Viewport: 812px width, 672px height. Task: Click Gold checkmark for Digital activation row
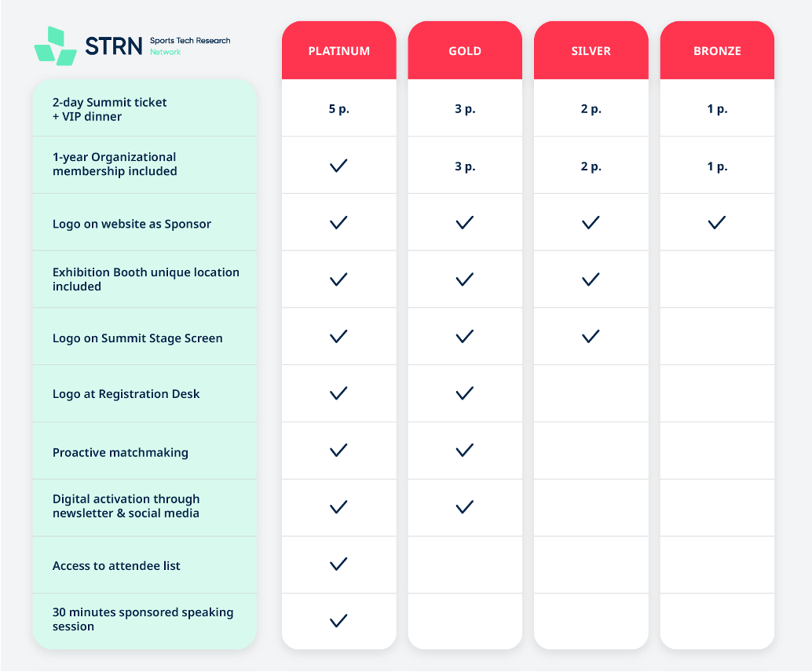pyautogui.click(x=465, y=507)
